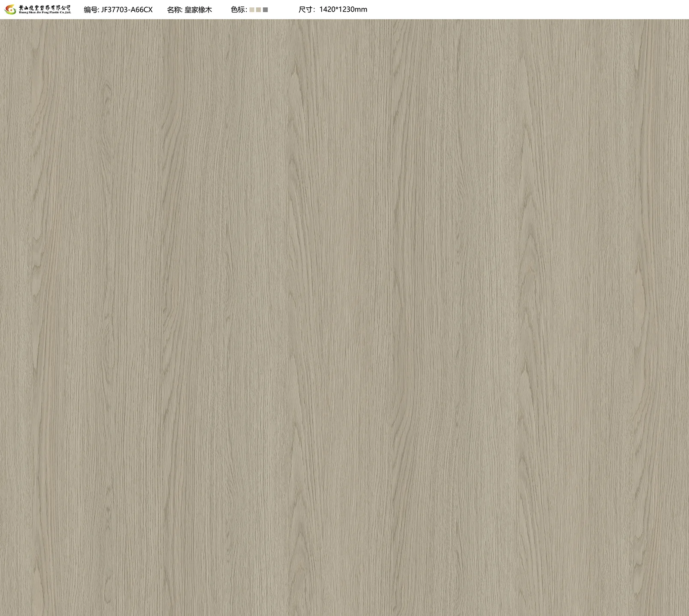Pick the first light beige color swatch
Screen dimensions: 689x616
point(252,9)
